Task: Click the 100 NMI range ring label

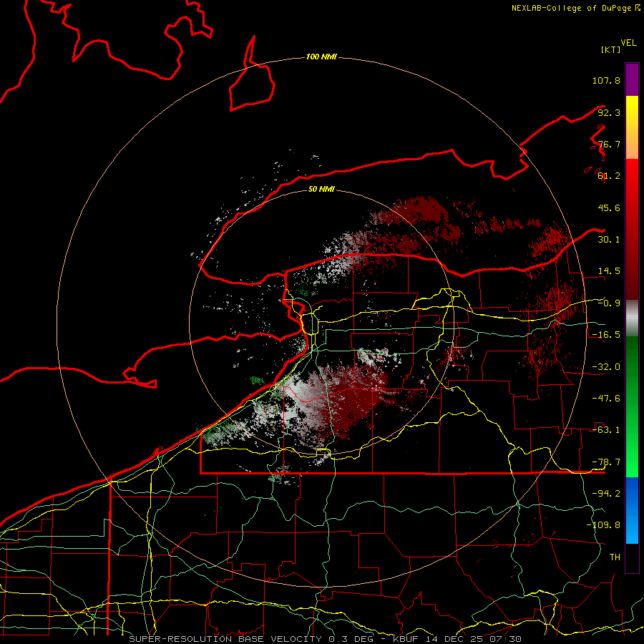Action: [x=321, y=57]
